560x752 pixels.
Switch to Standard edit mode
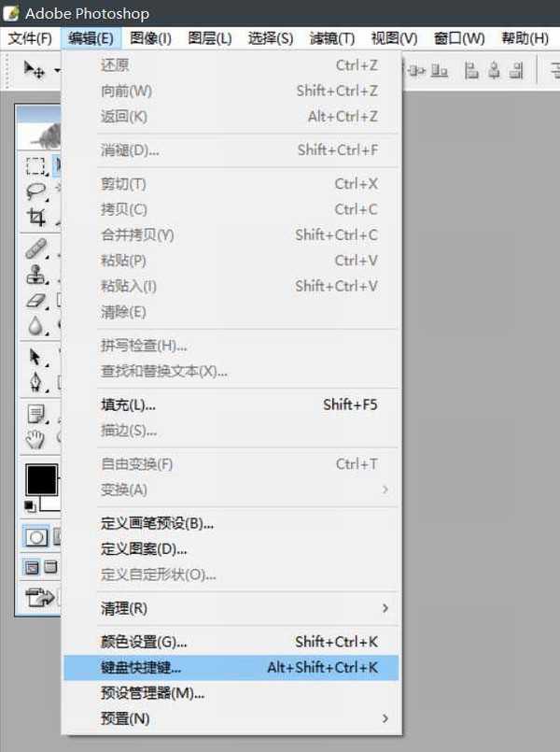pos(35,537)
